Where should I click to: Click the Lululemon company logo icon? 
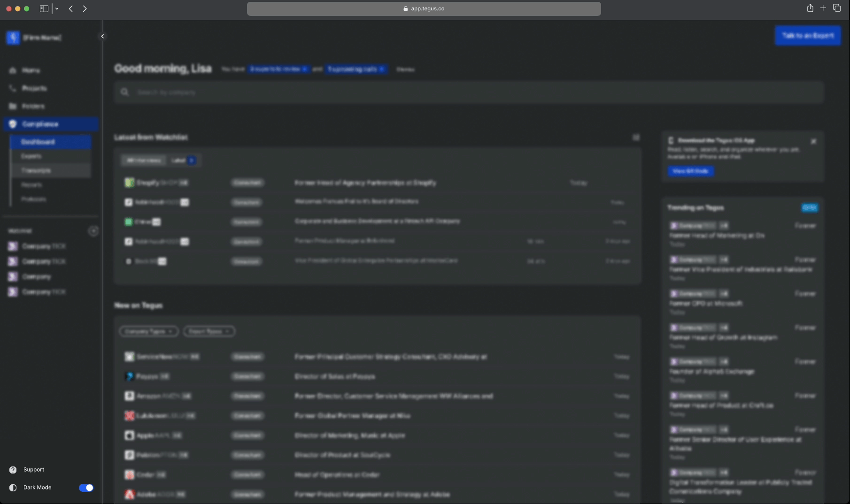129,416
